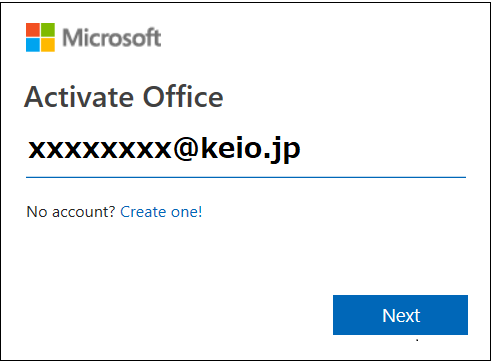Click the yellow square of Microsoft logo
The image size is (491, 361).
coord(48,45)
